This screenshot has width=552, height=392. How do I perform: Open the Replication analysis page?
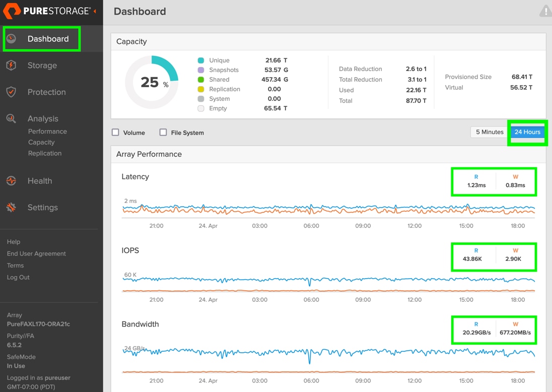point(45,154)
